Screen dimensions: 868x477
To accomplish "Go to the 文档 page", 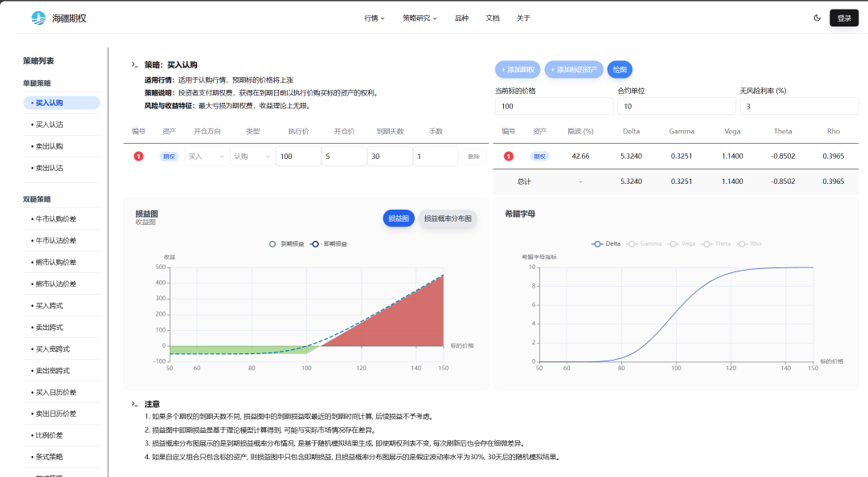I will pyautogui.click(x=493, y=18).
